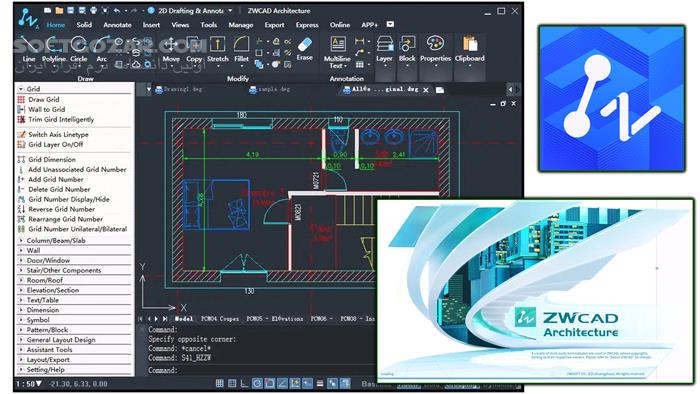The height and width of the screenshot is (394, 700).
Task: Click Reverse Grid Number command
Action: tap(62, 209)
